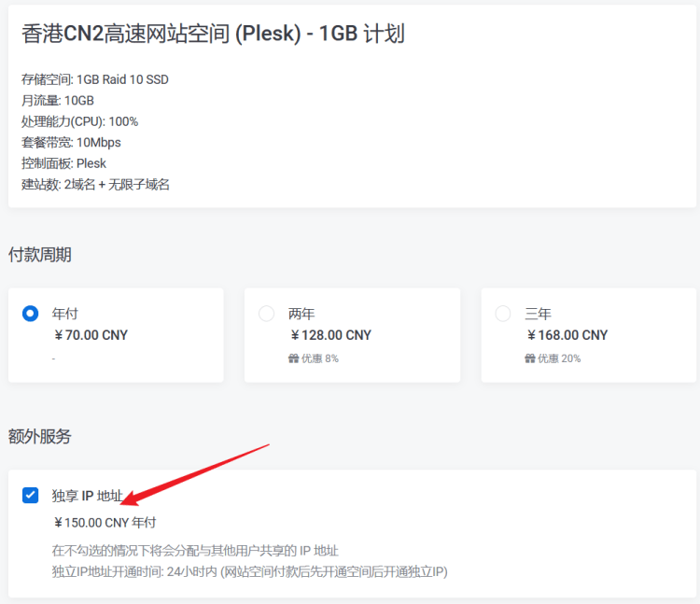This screenshot has width=700, height=604.
Task: Click the ¥70.00 CNY yearly price
Action: 91,335
